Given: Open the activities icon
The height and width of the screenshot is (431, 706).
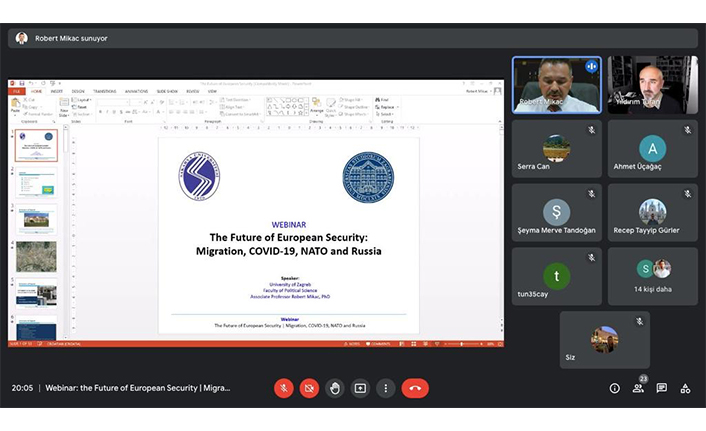Looking at the screenshot, I should (x=685, y=388).
